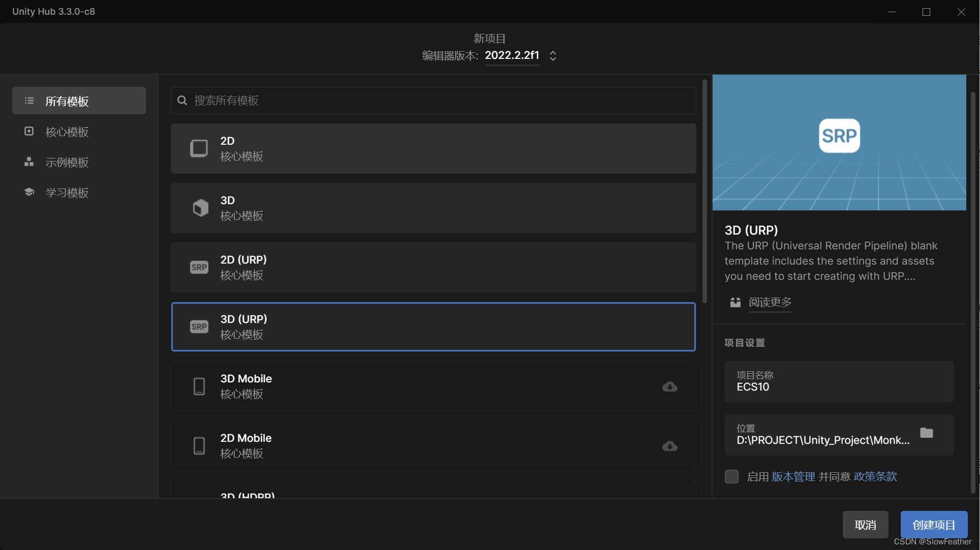The width and height of the screenshot is (980, 550).
Task: Download the 2D Mobile template via cloud icon
Action: coord(669,446)
